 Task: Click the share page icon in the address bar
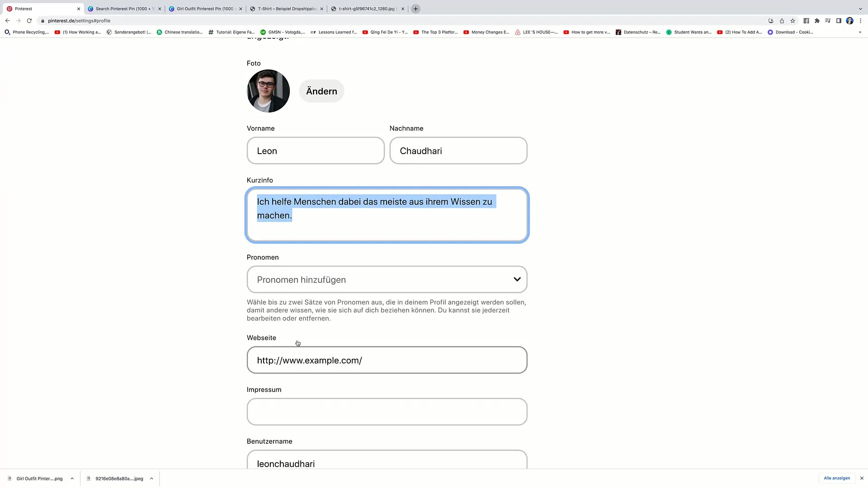click(782, 21)
